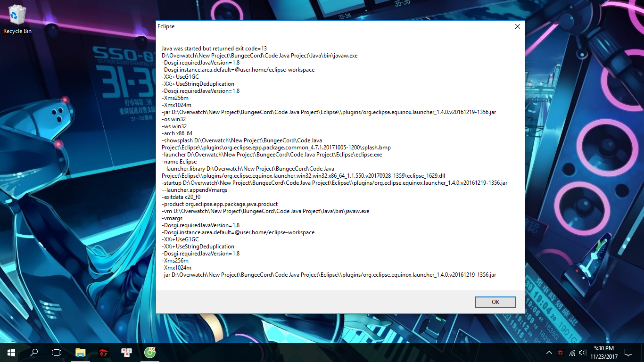The width and height of the screenshot is (644, 362).
Task: Show hidden system tray icons
Action: click(x=549, y=353)
